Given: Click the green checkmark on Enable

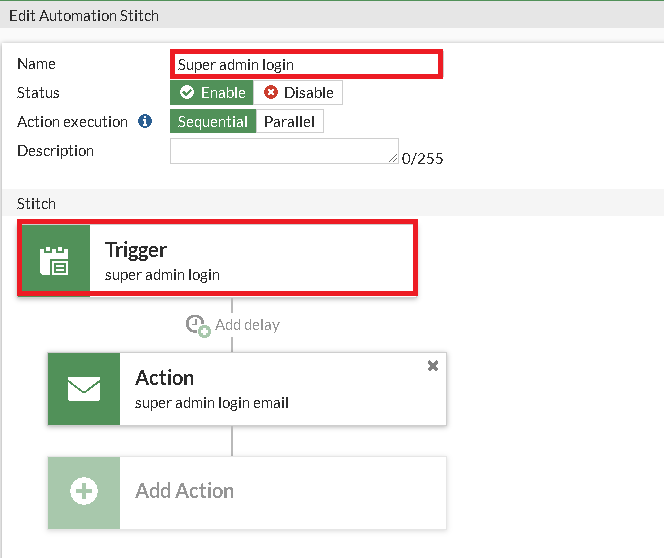Looking at the screenshot, I should (x=186, y=93).
